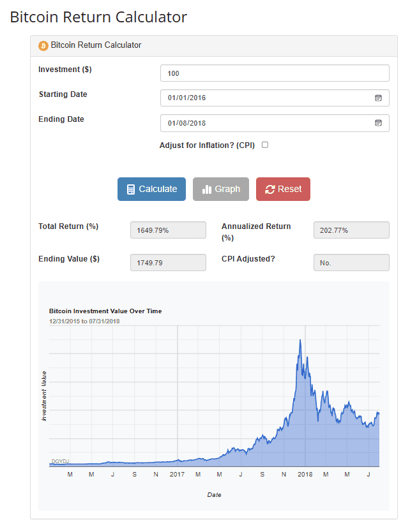
Task: Click the 2017 marker on chart axis
Action: pyautogui.click(x=177, y=475)
